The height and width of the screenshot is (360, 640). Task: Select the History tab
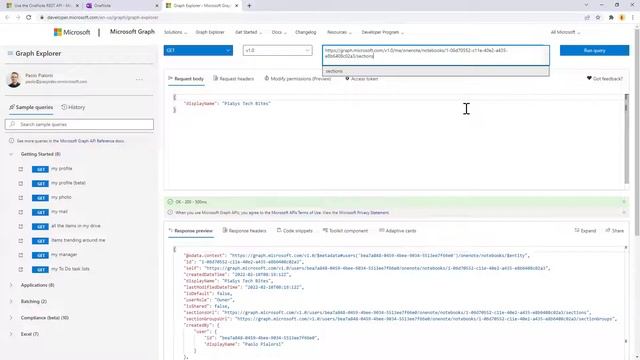pos(73,107)
